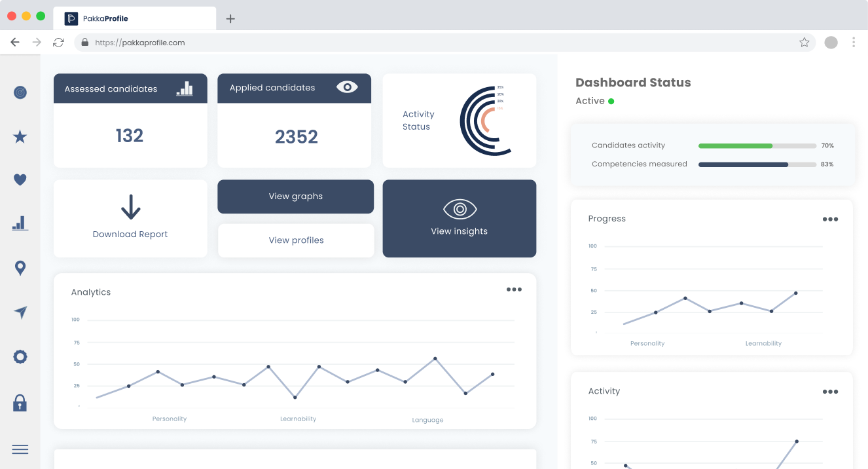Click the eye icon on Applied candidates
The height and width of the screenshot is (469, 868).
pyautogui.click(x=347, y=87)
